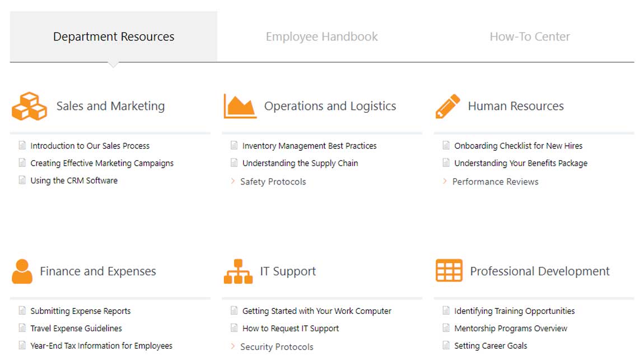Click the Human Resources pencil icon
644x361 pixels.
pyautogui.click(x=447, y=106)
